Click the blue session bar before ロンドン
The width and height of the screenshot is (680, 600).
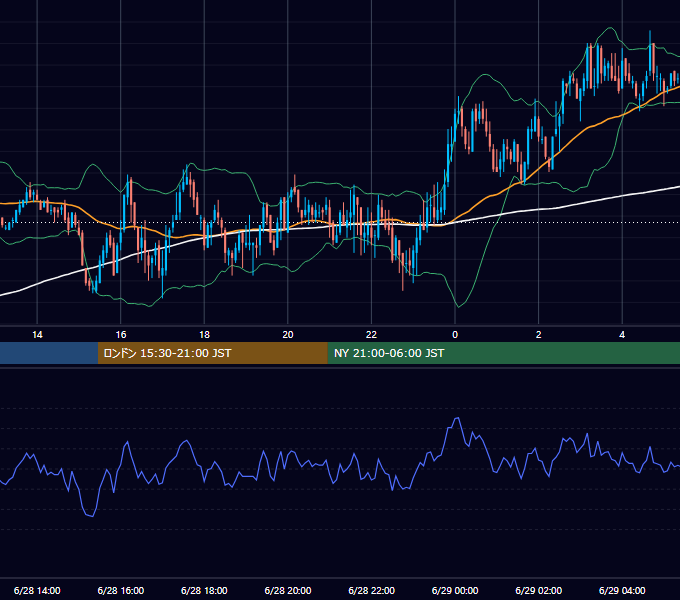[49, 353]
